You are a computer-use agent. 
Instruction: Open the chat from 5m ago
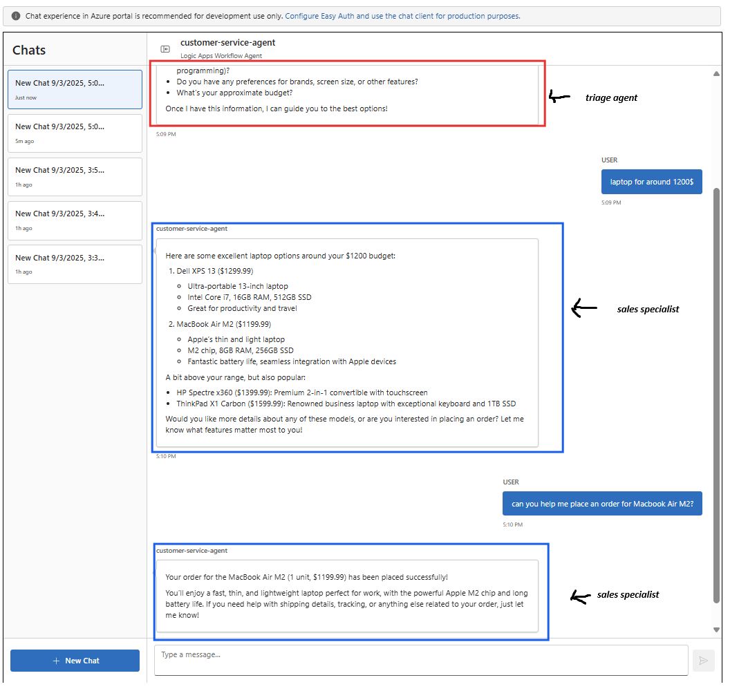(x=75, y=133)
